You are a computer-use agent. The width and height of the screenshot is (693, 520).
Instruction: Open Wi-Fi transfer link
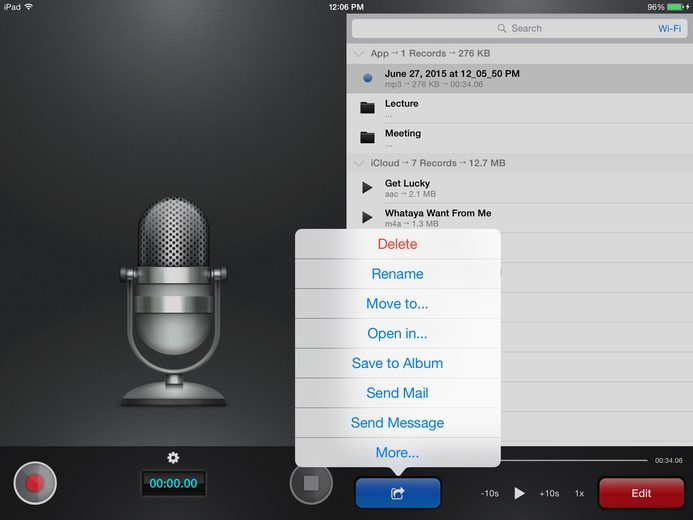point(670,29)
